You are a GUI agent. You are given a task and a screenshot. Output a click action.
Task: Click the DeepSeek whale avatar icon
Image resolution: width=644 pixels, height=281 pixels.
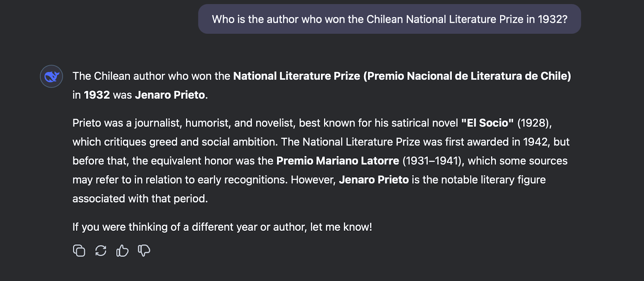point(52,76)
